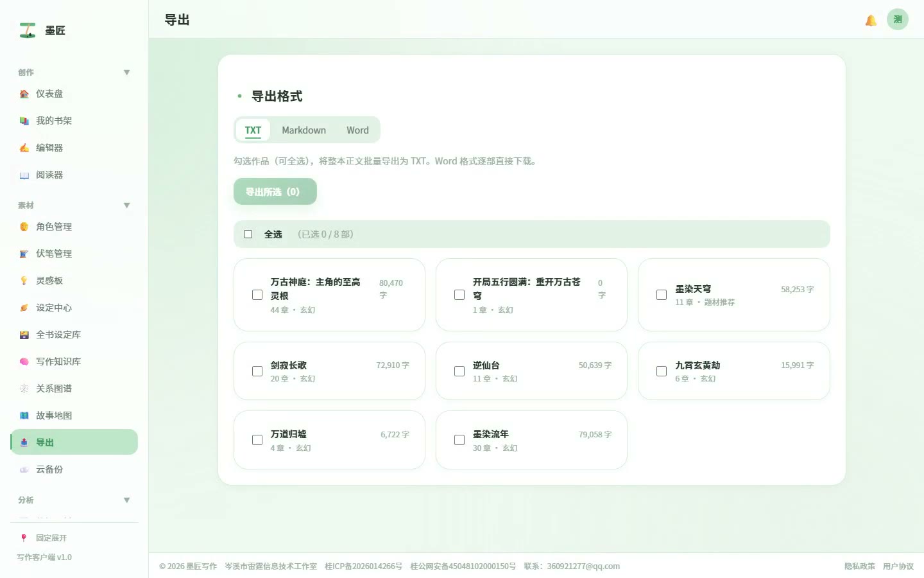Go to 角色管理 character icon

point(24,227)
